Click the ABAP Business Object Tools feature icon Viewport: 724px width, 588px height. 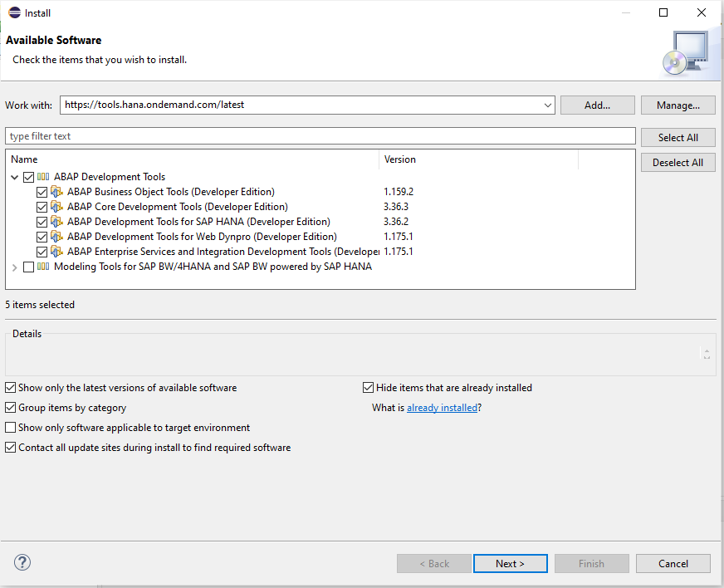click(x=56, y=192)
